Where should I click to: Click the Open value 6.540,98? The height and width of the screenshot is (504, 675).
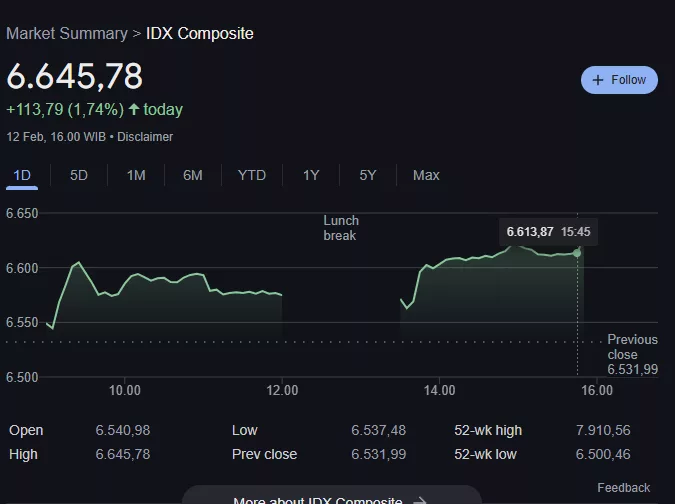[x=123, y=430]
